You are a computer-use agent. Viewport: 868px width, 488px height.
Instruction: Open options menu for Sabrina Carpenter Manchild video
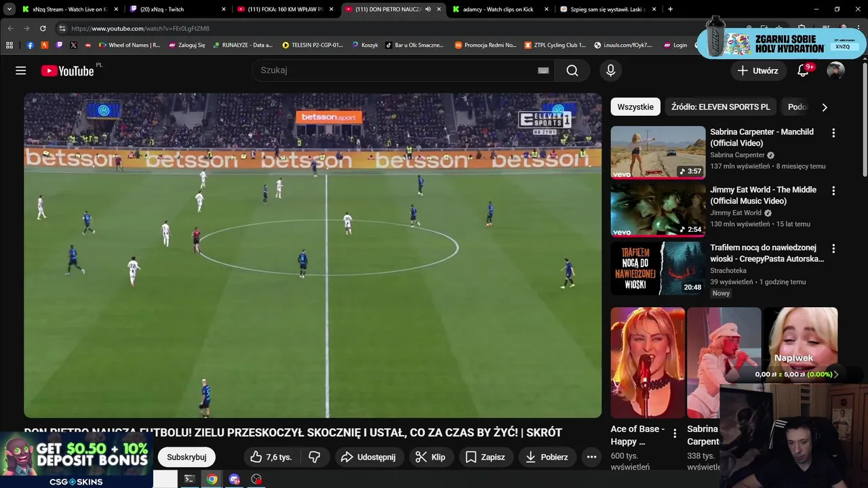click(833, 133)
